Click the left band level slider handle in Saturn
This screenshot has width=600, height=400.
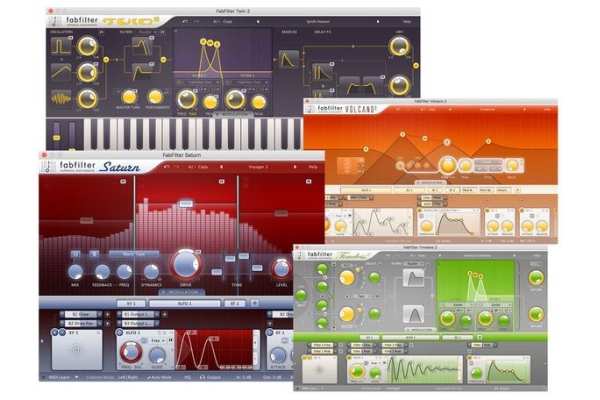coord(86,220)
